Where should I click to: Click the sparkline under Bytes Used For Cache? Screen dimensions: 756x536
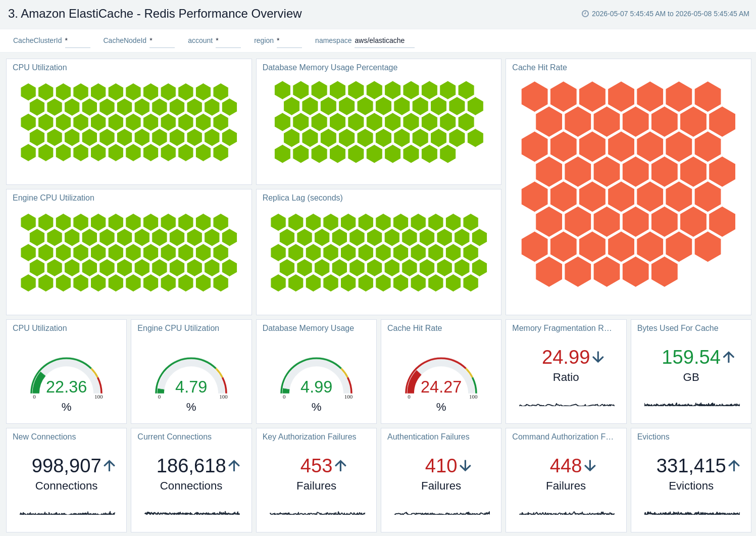[692, 405]
